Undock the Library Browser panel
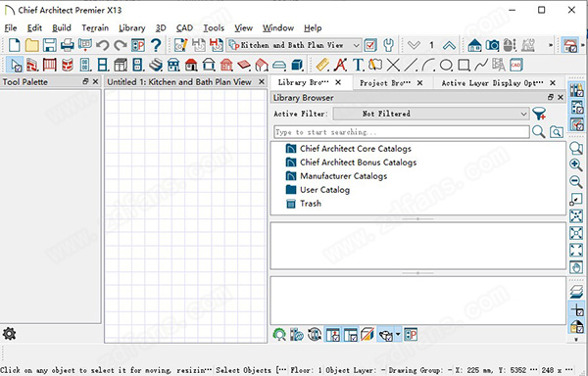The width and height of the screenshot is (588, 376). 551,97
